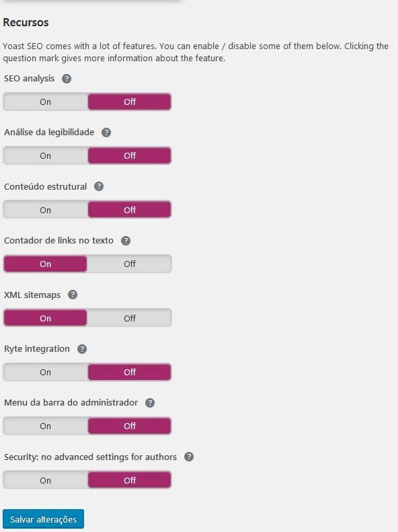
Task: Open help icon for Contador de links
Action: pos(126,241)
